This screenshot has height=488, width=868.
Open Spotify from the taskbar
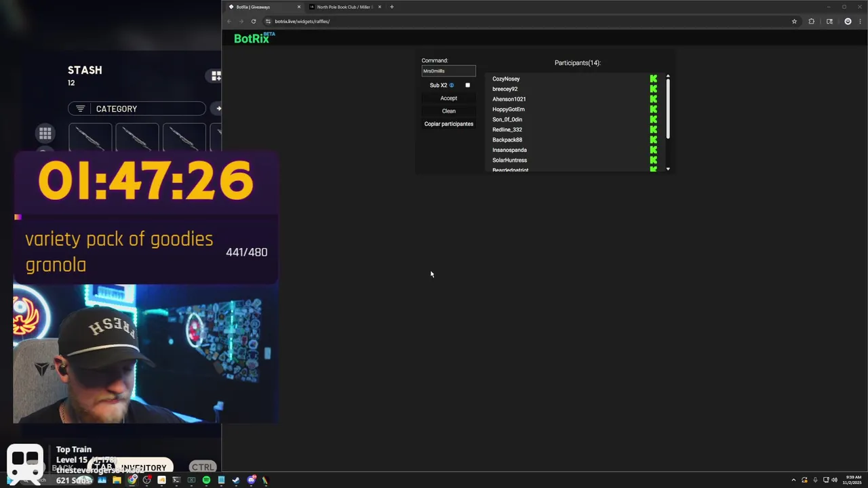pos(206,480)
